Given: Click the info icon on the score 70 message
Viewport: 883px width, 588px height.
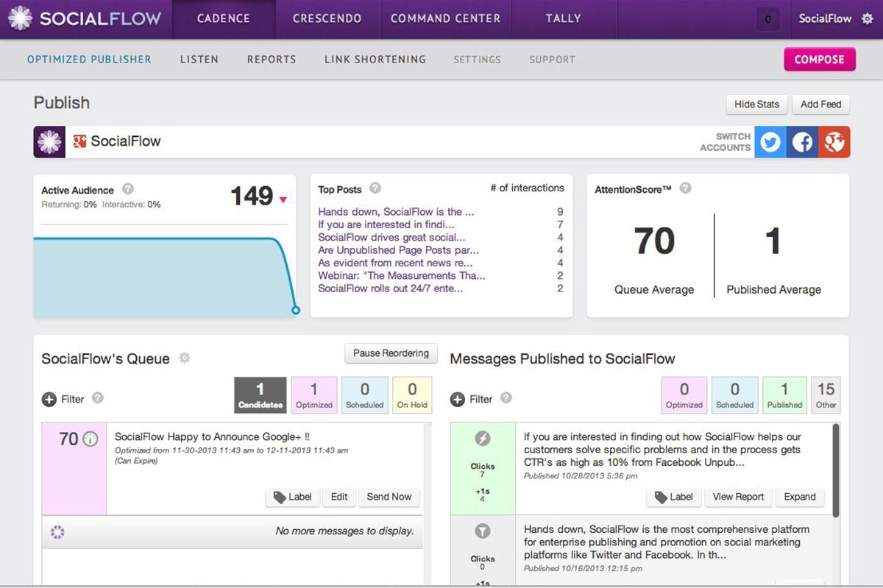Looking at the screenshot, I should coord(90,437).
